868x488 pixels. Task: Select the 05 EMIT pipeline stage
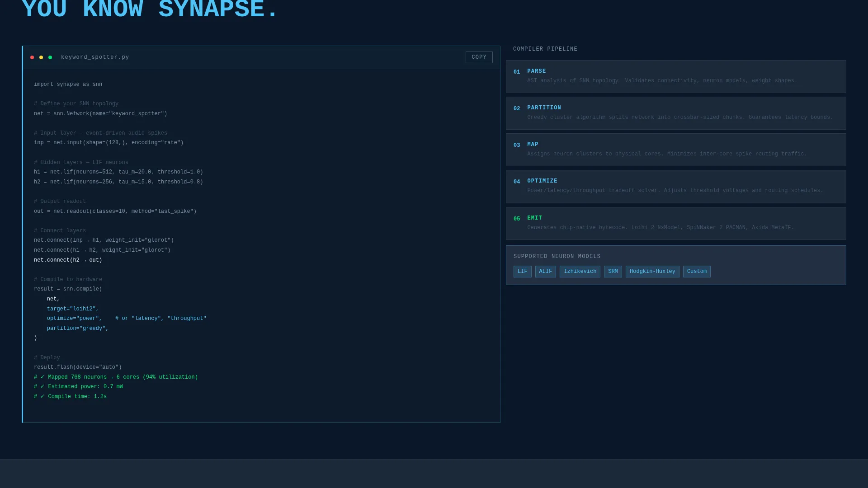point(676,224)
